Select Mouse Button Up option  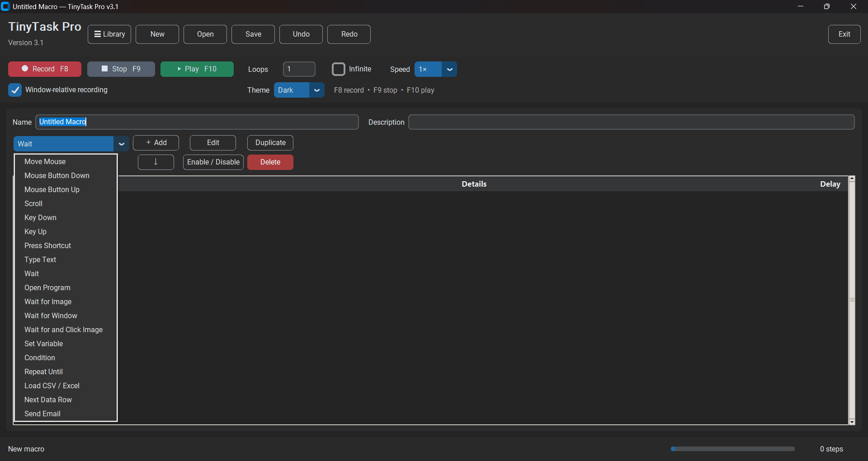click(x=66, y=190)
